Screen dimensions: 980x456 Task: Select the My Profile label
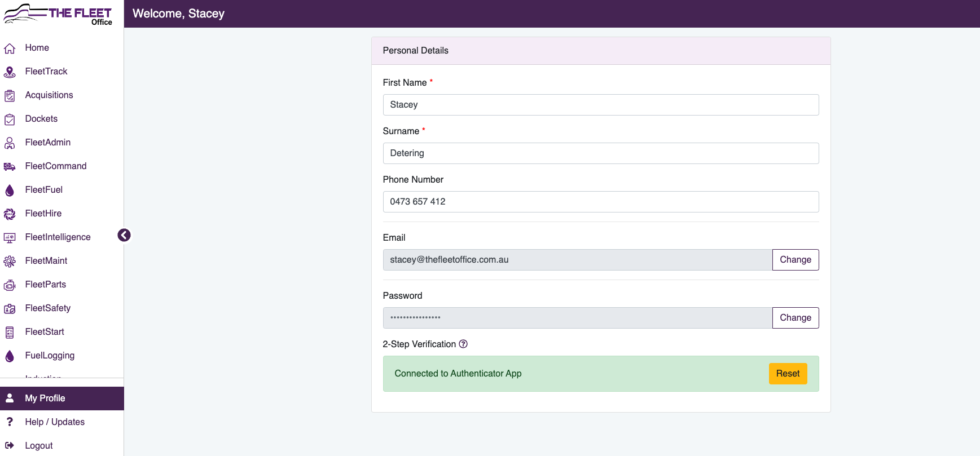pos(45,399)
